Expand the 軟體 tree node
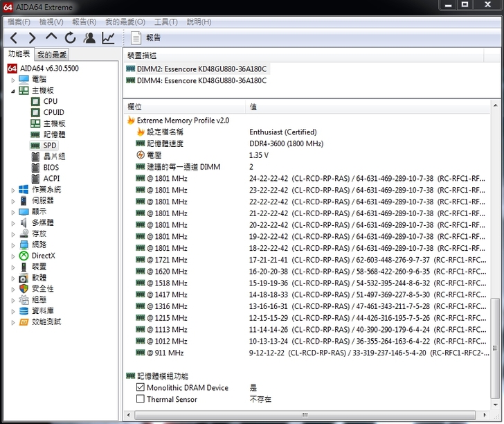 13,279
